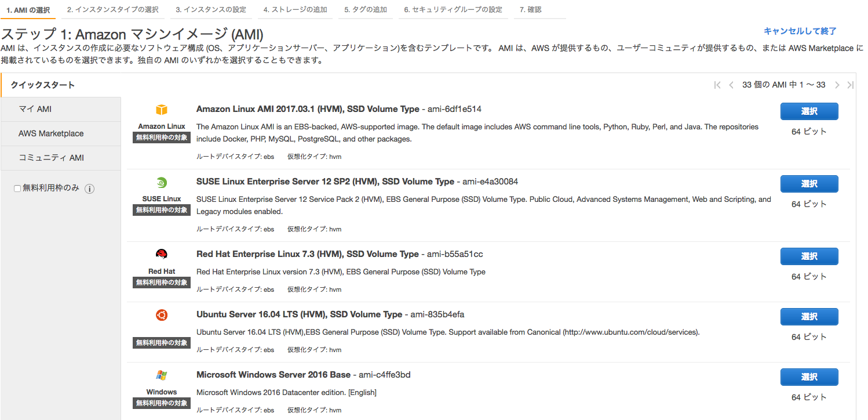Viewport: 868px width, 420px height.
Task: Click the Amazon Linux AMI 2017.03.1 title
Action: 308,109
